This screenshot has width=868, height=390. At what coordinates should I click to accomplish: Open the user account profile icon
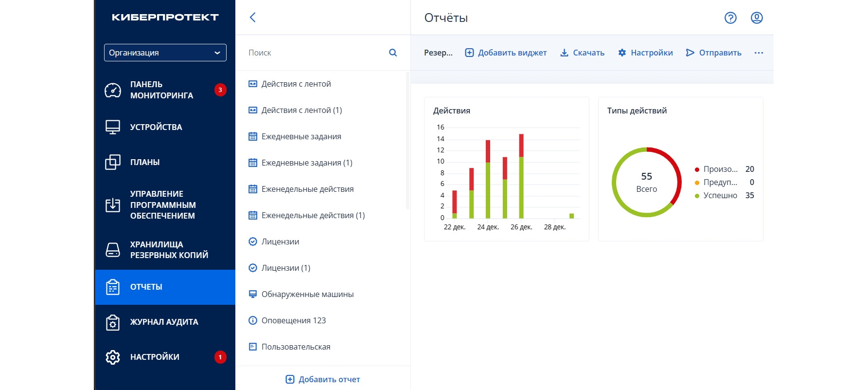pos(757,18)
